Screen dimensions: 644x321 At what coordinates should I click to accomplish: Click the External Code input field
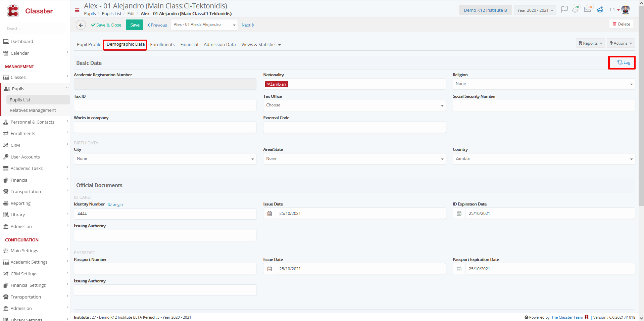tap(354, 127)
